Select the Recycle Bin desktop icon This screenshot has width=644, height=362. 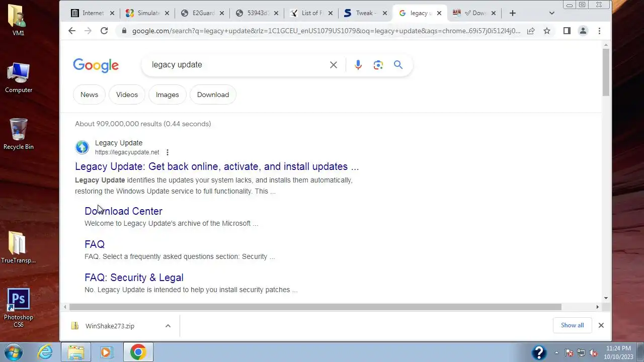tap(19, 134)
